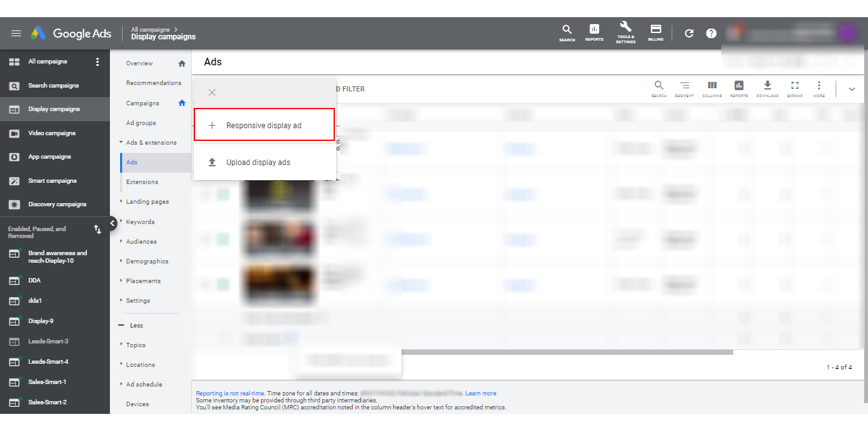Open the Search tool in header
The image size is (868, 431).
click(x=567, y=33)
